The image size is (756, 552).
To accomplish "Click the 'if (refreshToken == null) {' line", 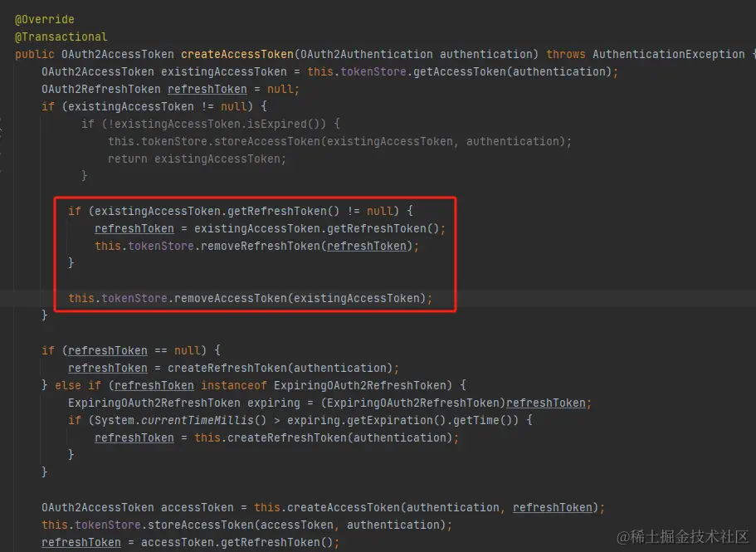I will (130, 350).
